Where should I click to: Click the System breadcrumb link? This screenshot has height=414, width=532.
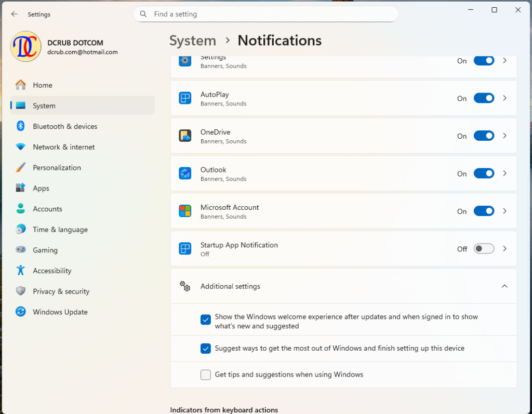[192, 41]
